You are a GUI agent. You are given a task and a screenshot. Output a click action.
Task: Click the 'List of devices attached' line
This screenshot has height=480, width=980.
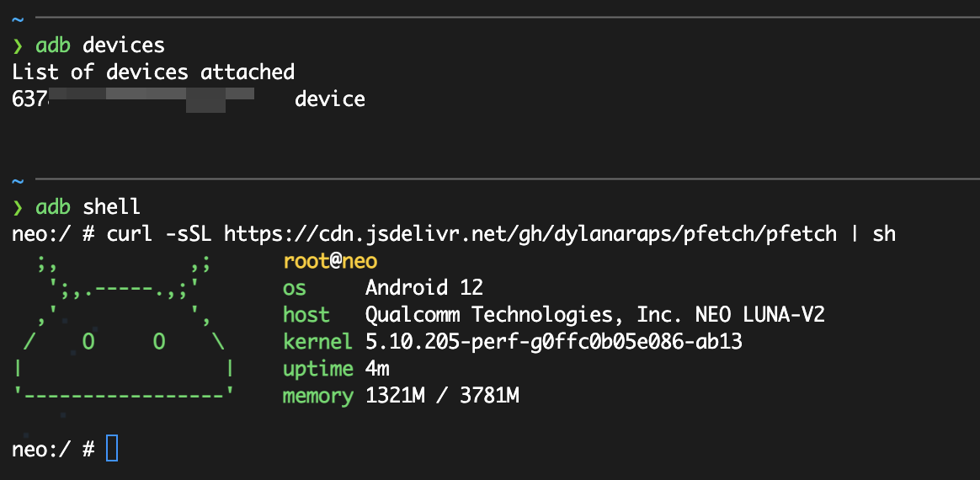[x=153, y=72]
